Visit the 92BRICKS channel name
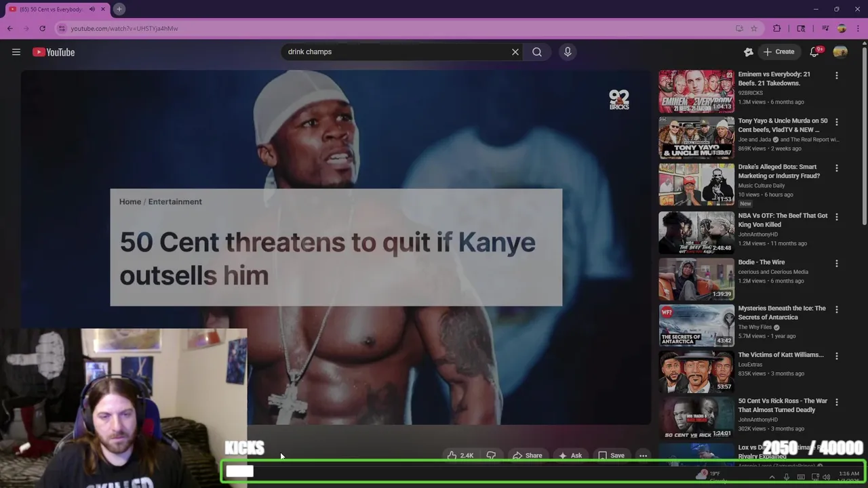This screenshot has width=868, height=488. [751, 93]
